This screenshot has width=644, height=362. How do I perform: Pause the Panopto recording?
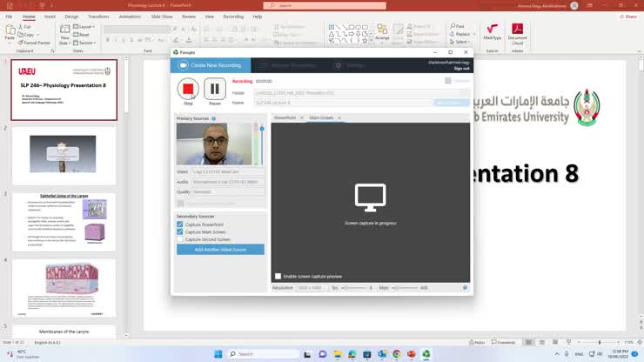point(215,89)
